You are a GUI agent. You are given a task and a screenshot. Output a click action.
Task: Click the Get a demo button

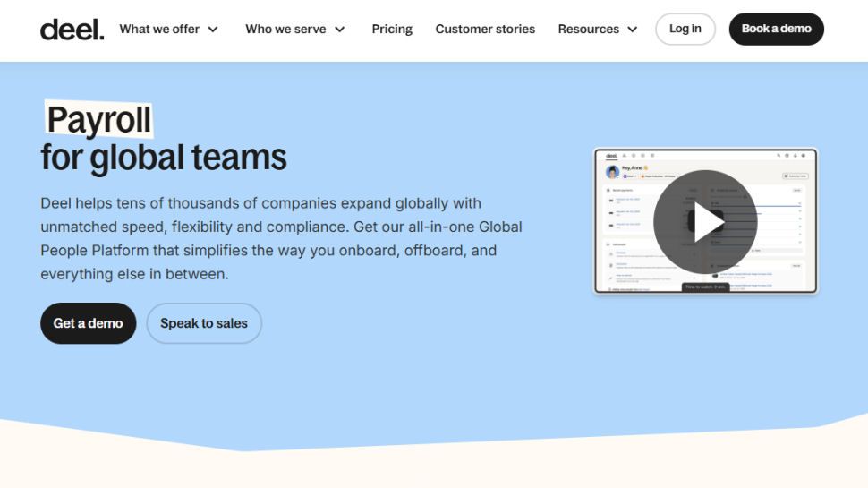[88, 323]
